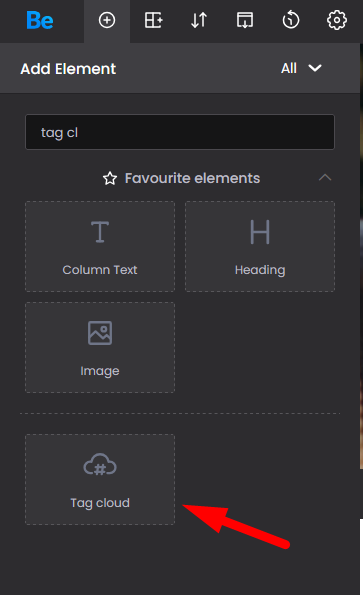This screenshot has width=363, height=595.
Task: Open the navigator up-down arrows icon
Action: pyautogui.click(x=199, y=20)
